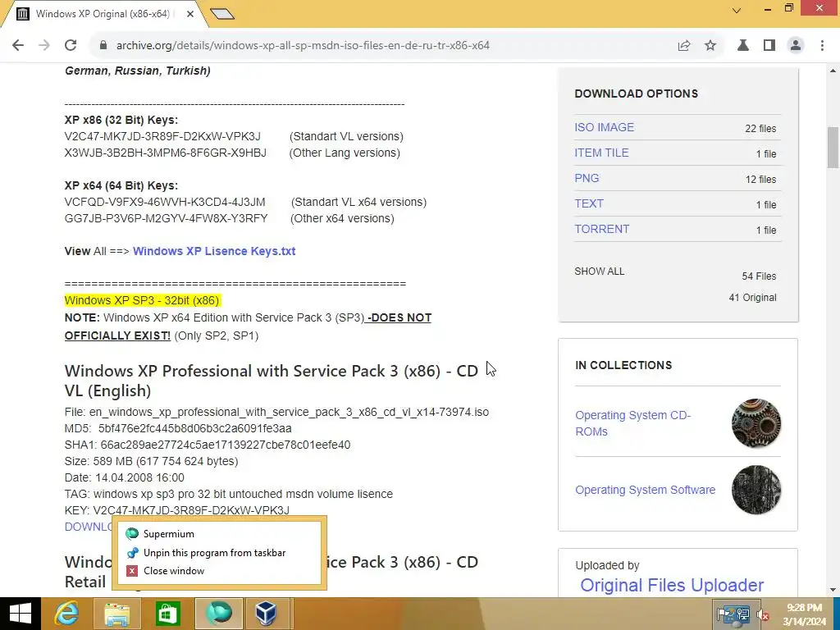Click Operating System CD-ROMs gear thumbnail
The width and height of the screenshot is (840, 630).
(756, 423)
